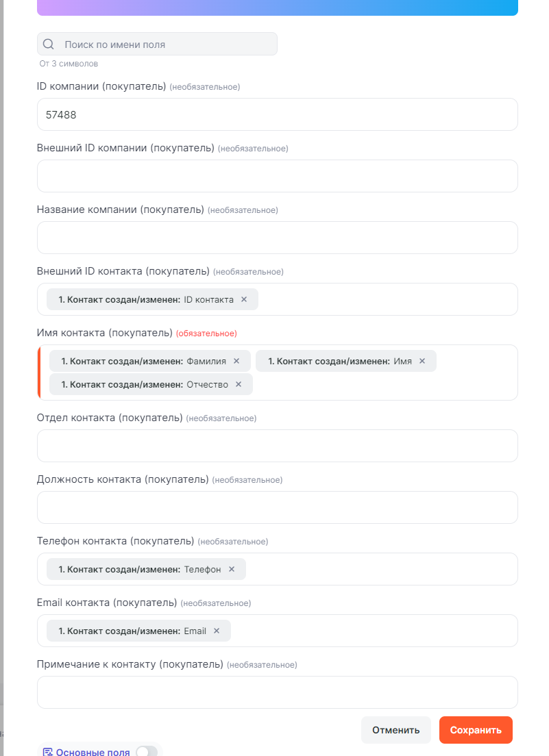The height and width of the screenshot is (756, 549).
Task: Click the 'Основные поля' icon
Action: tap(48, 752)
